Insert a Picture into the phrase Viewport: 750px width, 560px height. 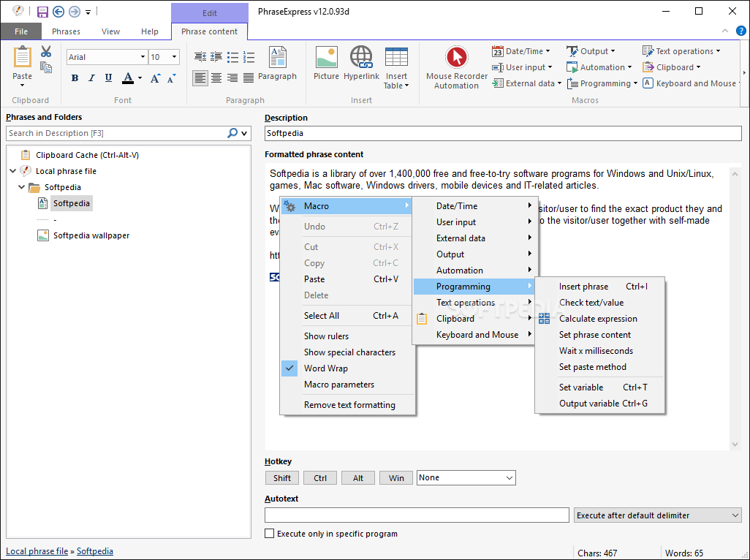click(x=326, y=63)
